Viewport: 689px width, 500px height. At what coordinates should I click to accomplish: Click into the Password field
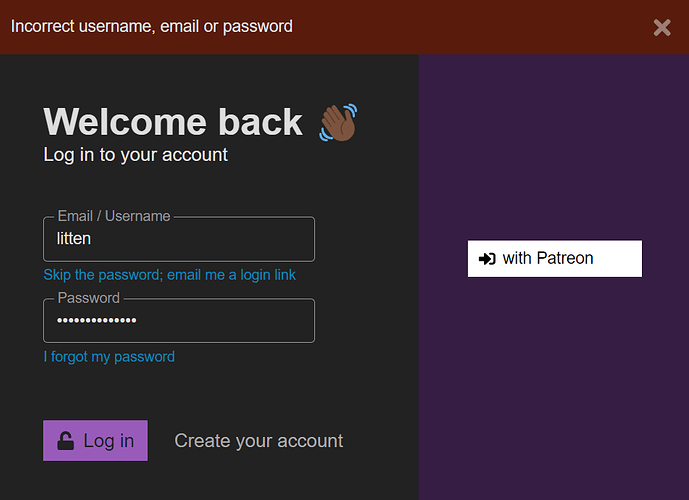click(x=179, y=321)
